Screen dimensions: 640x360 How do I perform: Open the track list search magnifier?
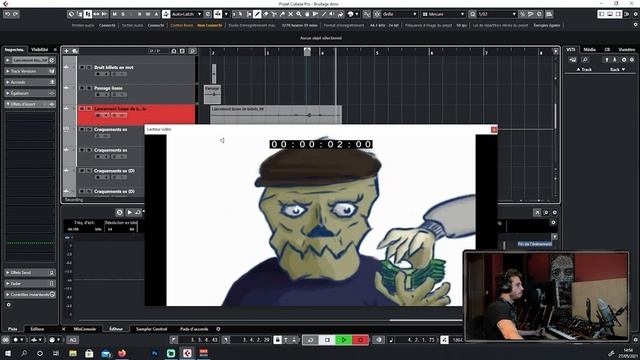[193, 51]
